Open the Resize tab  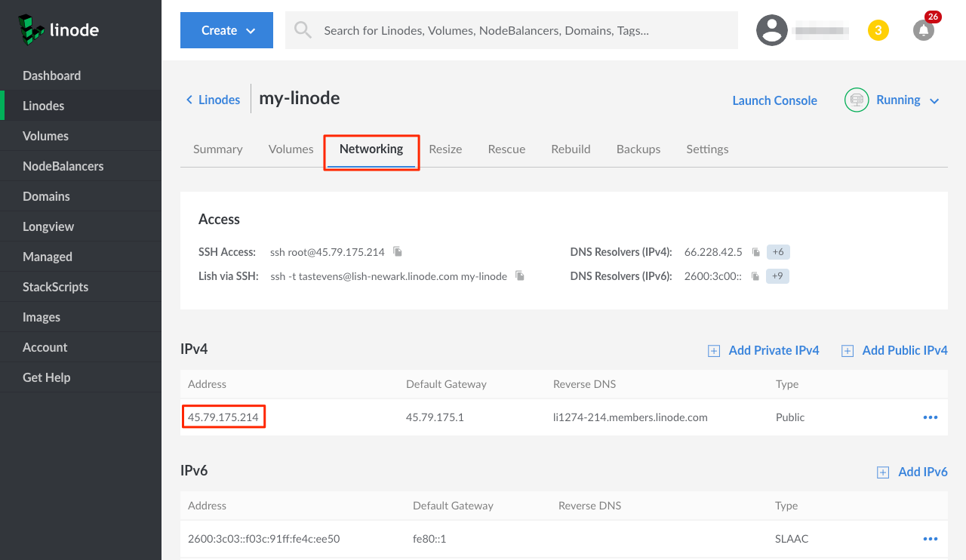445,149
